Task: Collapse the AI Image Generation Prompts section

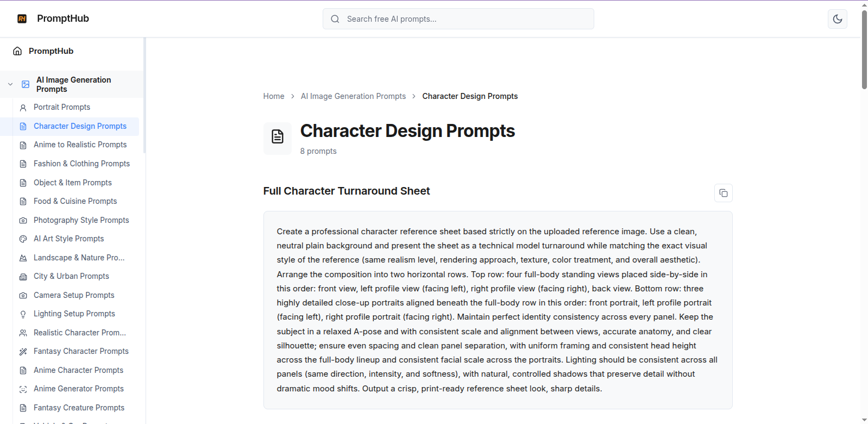Action: (10, 84)
